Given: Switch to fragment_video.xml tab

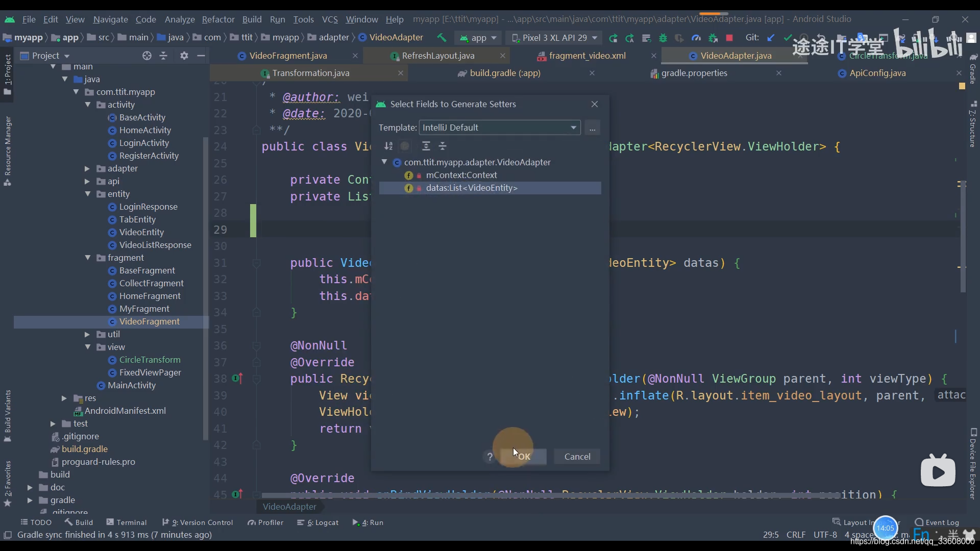Looking at the screenshot, I should 587,56.
